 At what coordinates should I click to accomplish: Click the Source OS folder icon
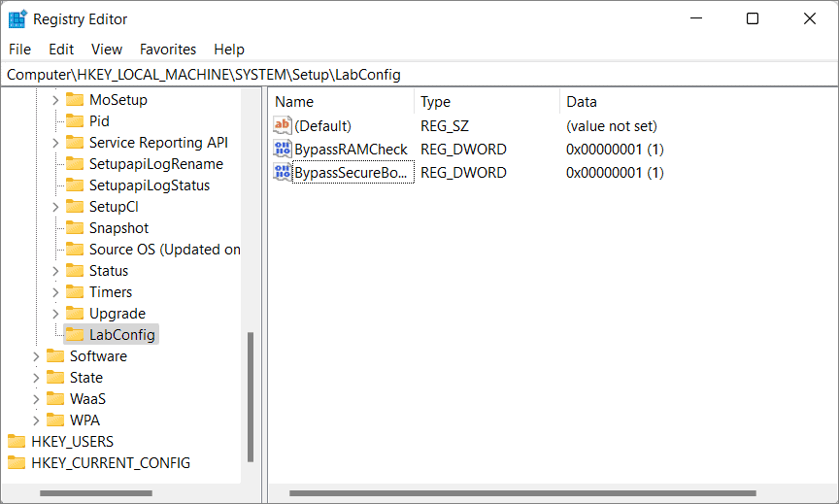coord(75,250)
